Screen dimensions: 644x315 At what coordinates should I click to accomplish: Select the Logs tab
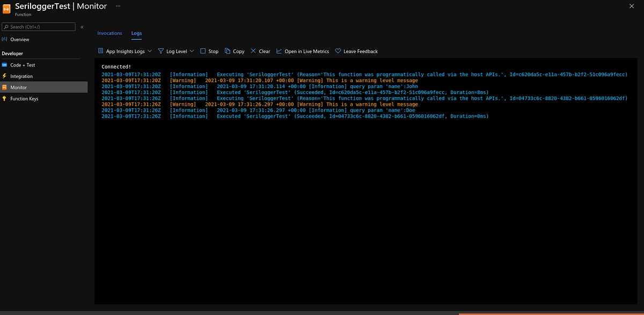point(136,33)
